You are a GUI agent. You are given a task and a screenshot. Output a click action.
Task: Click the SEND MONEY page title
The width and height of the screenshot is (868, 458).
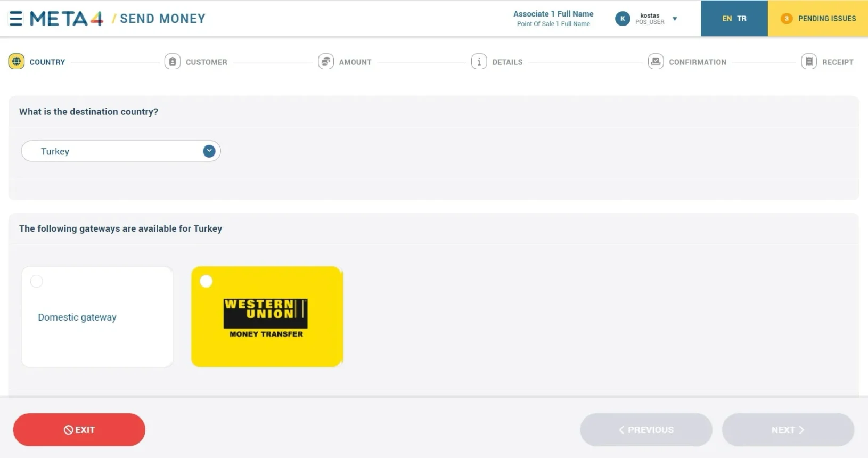coord(162,19)
